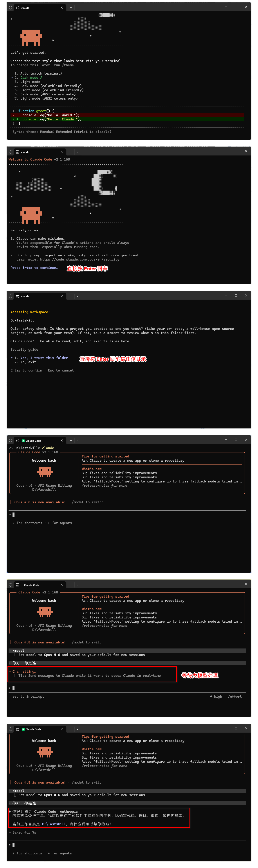The height and width of the screenshot is (868, 258).
Task: Open a new tab in the Security notes window
Action: (71, 152)
